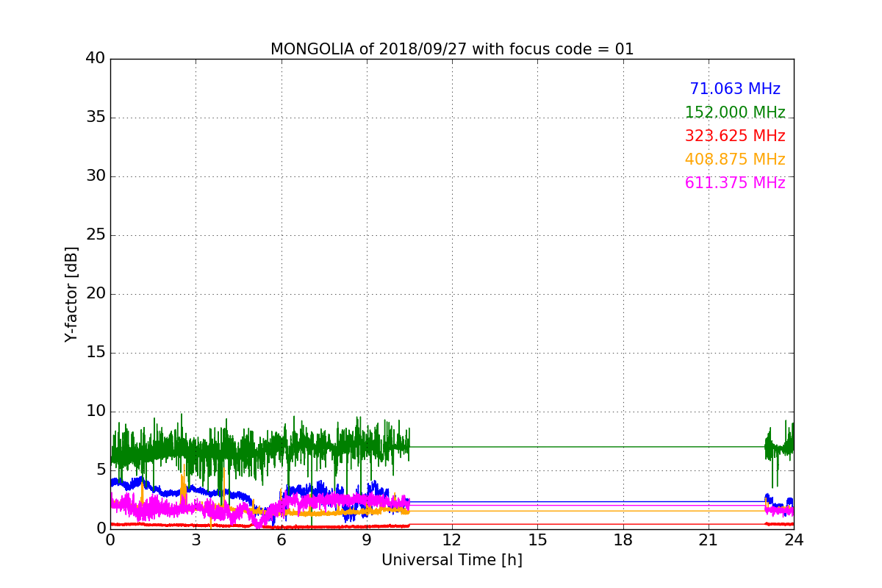Click x-axis tick label 9
This screenshot has width=882, height=588.
pos(367,539)
